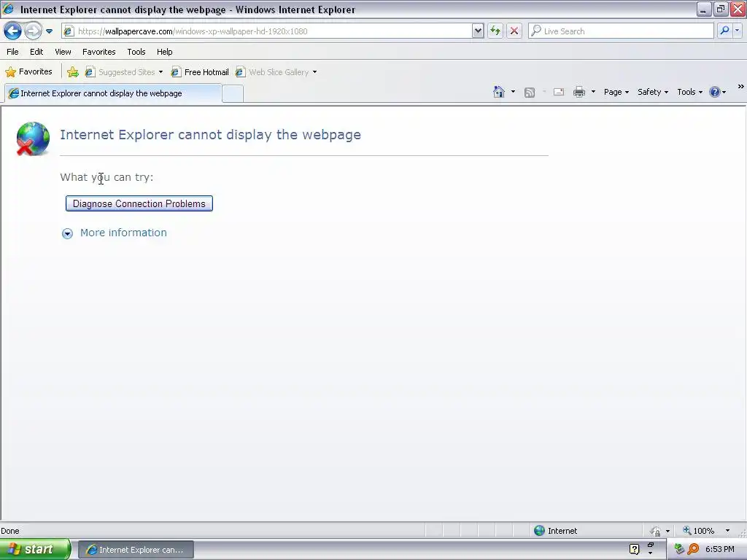Go to the Home page icon
This screenshot has height=560, width=747.
pos(499,92)
